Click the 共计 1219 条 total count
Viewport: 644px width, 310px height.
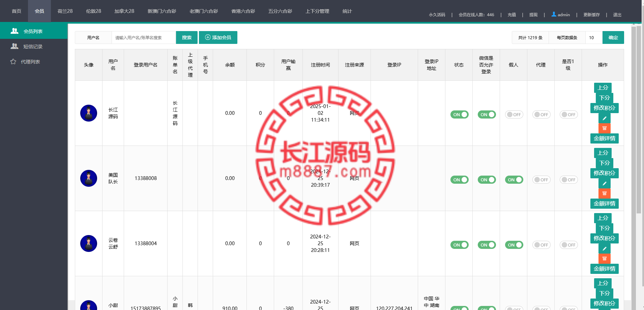pos(530,37)
